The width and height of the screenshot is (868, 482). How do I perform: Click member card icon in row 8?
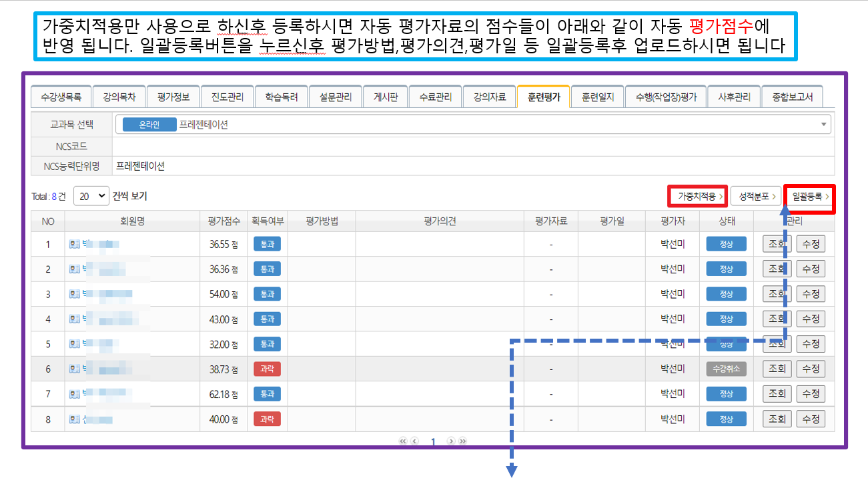[x=74, y=419]
